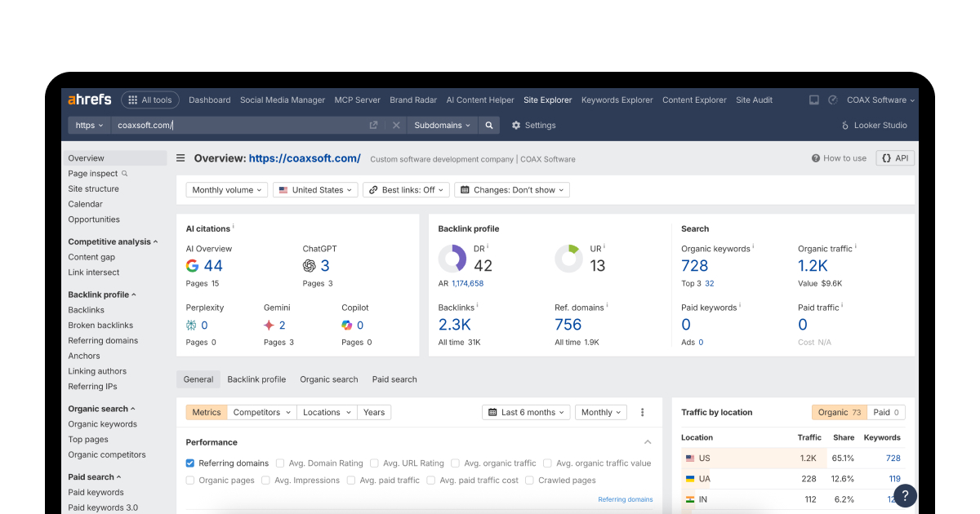
Task: Enable Organic pages checkbox
Action: coord(190,481)
